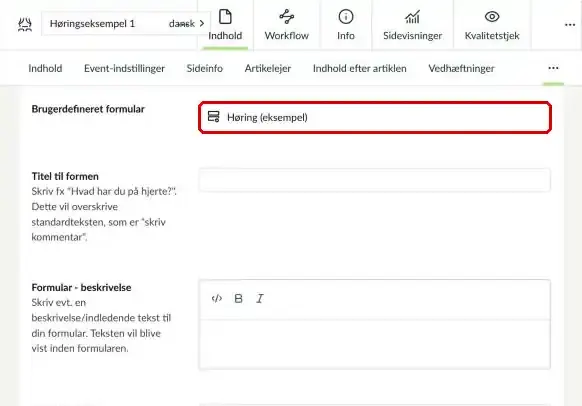The height and width of the screenshot is (406, 582).
Task: Click the workflow nodes icon
Action: click(x=287, y=17)
